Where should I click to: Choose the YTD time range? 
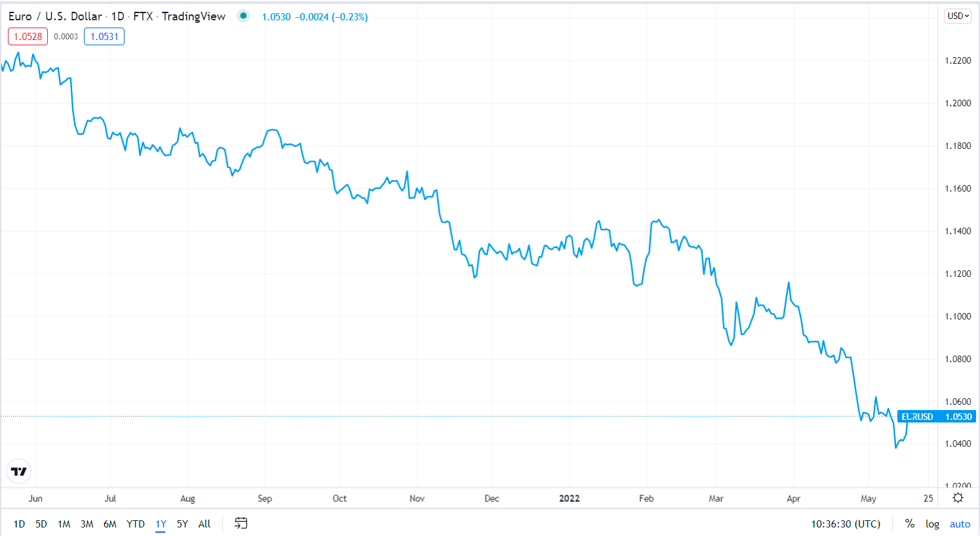click(136, 524)
